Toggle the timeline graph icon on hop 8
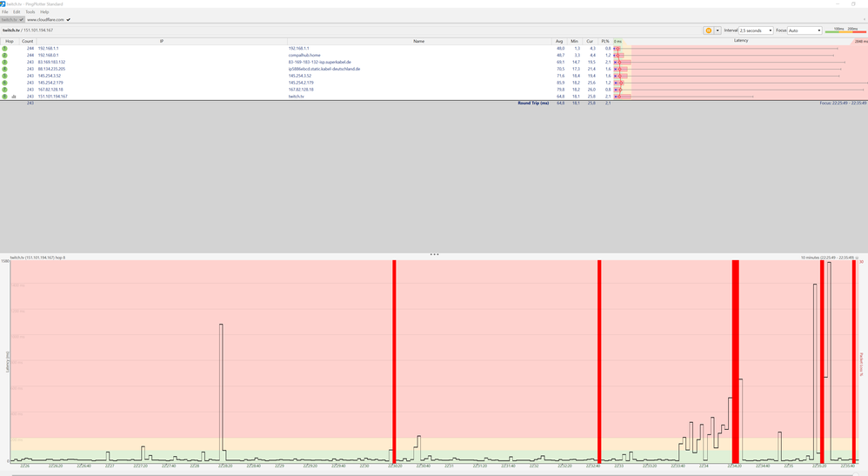868x476 pixels. (x=14, y=97)
